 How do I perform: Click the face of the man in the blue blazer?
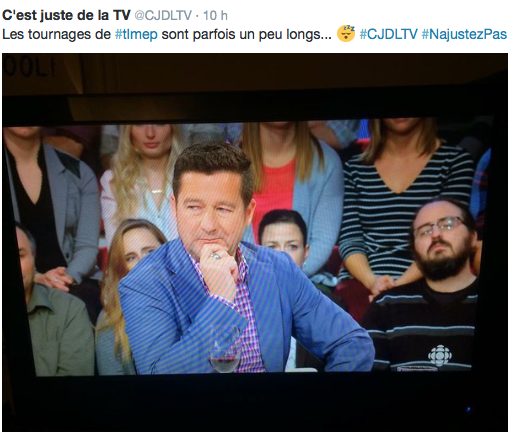[x=212, y=215]
